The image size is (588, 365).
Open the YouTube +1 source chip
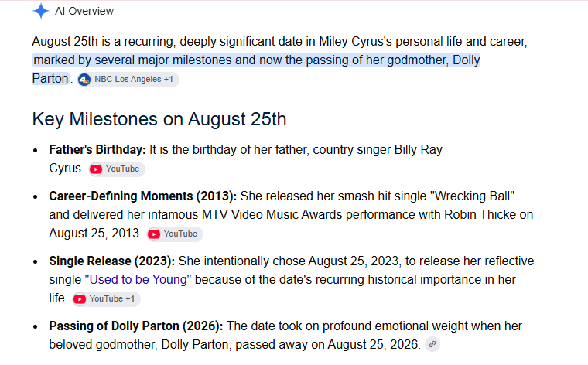pyautogui.click(x=106, y=299)
